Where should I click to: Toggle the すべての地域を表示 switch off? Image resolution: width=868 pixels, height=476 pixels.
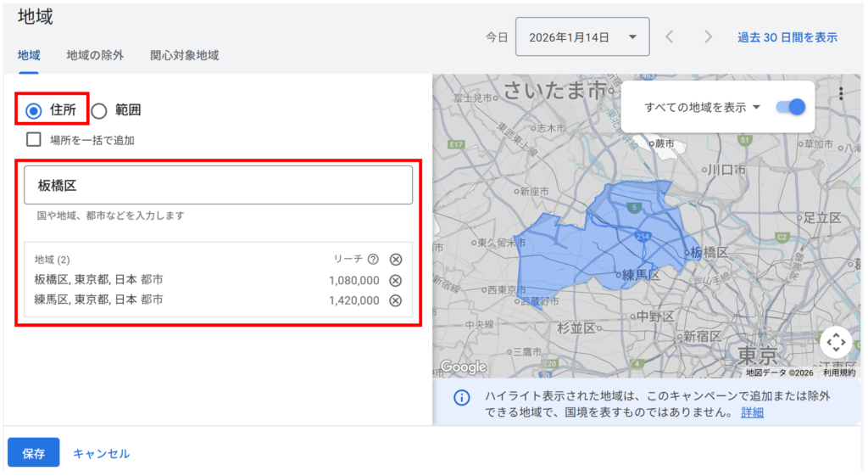pos(790,107)
